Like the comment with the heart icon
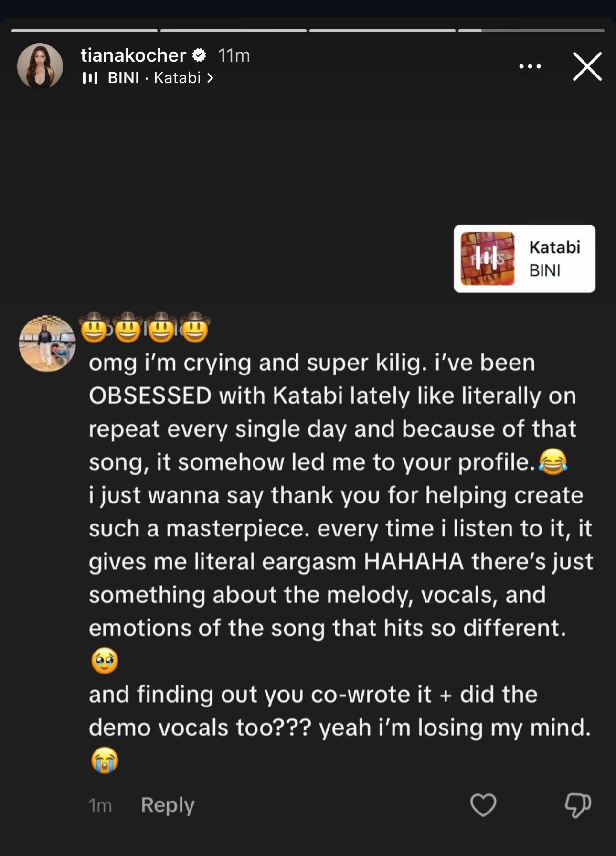The width and height of the screenshot is (616, 856). coord(483,804)
